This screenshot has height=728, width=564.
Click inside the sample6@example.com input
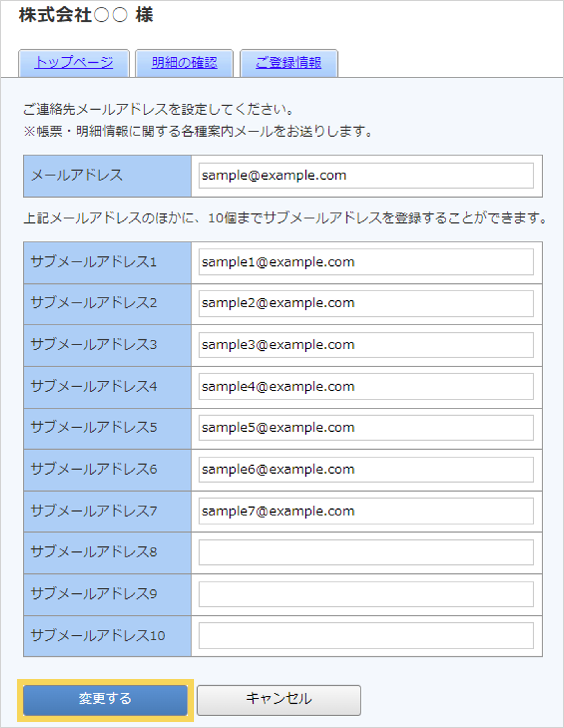click(x=367, y=470)
